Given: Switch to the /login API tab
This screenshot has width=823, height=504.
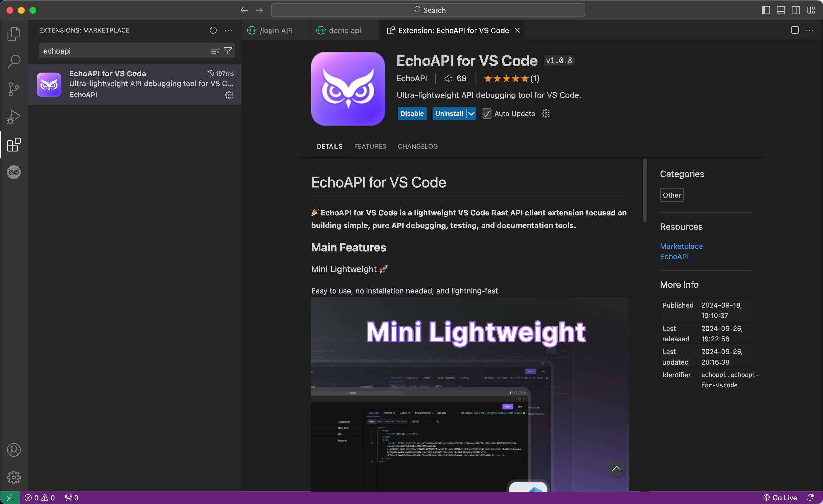Looking at the screenshot, I should click(275, 30).
